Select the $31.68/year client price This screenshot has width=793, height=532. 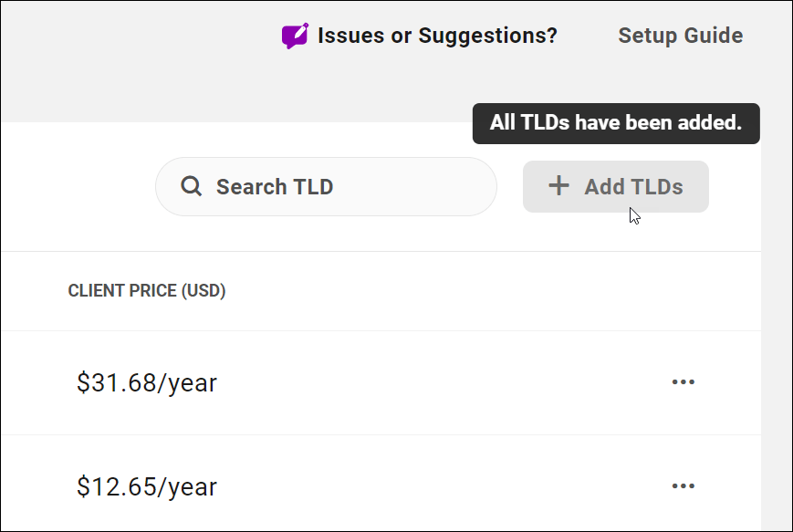[x=147, y=382]
